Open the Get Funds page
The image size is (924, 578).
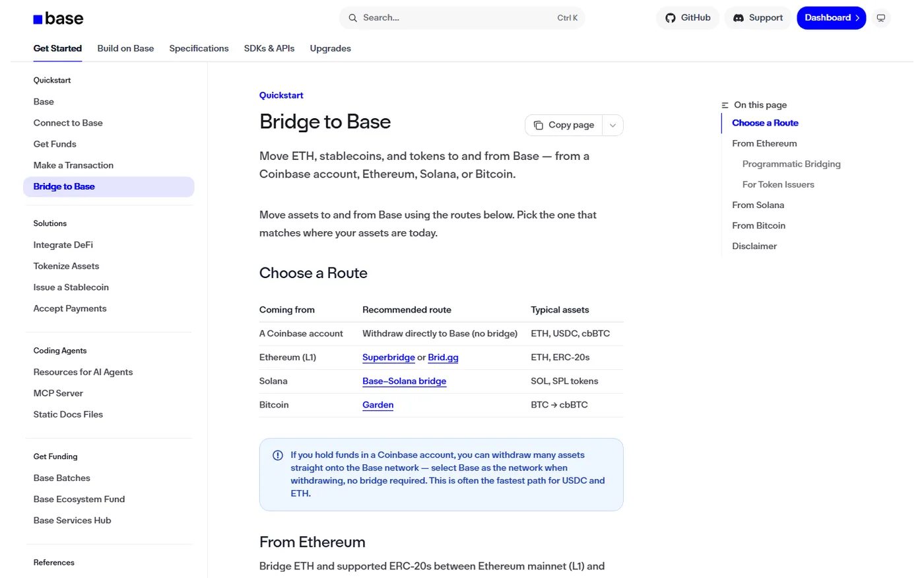pos(55,144)
